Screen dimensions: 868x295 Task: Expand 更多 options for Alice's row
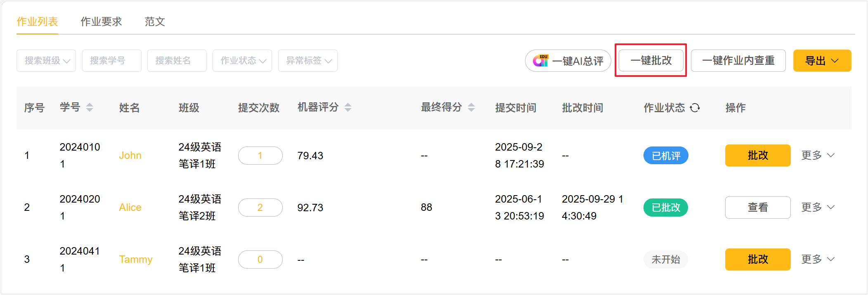pos(818,207)
